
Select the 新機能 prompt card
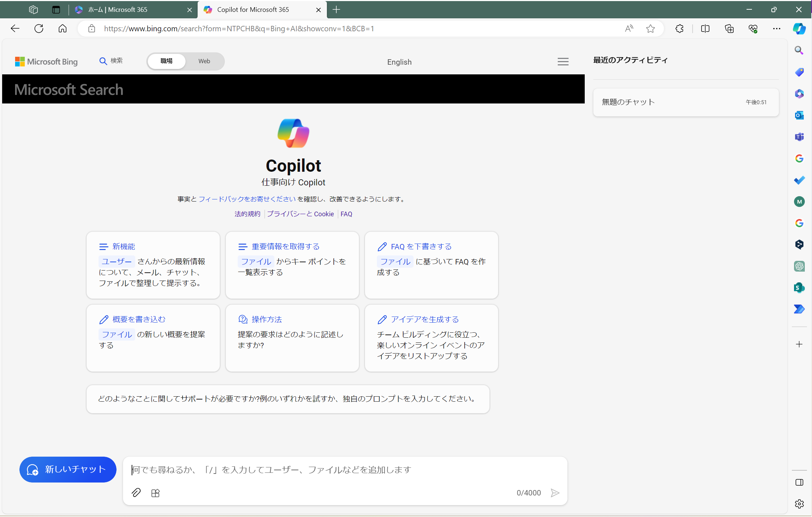coord(153,265)
